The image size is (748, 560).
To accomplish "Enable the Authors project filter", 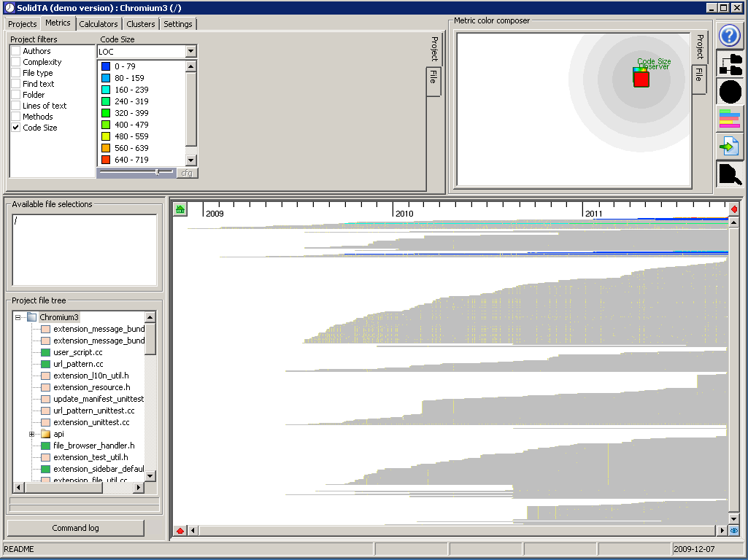I will pyautogui.click(x=16, y=51).
